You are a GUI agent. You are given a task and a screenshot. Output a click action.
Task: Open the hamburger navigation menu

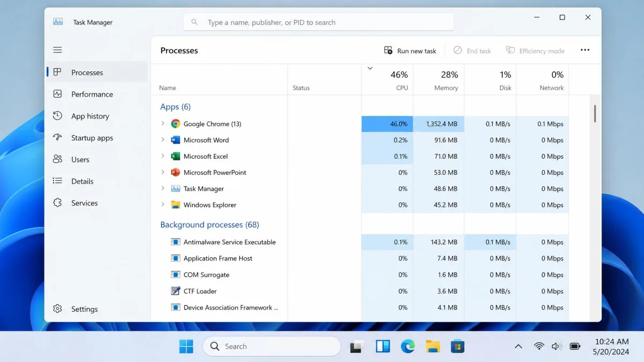point(57,50)
